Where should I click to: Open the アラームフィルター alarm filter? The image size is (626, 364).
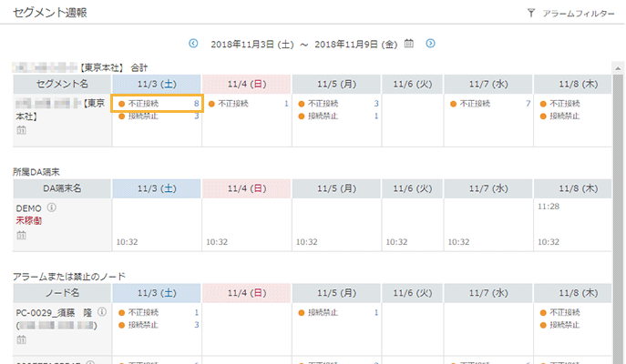point(570,14)
